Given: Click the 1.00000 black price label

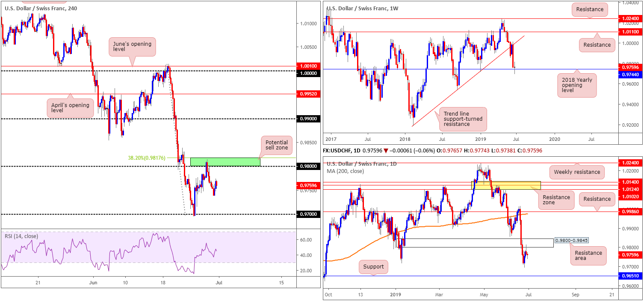Looking at the screenshot, I should click(309, 73).
